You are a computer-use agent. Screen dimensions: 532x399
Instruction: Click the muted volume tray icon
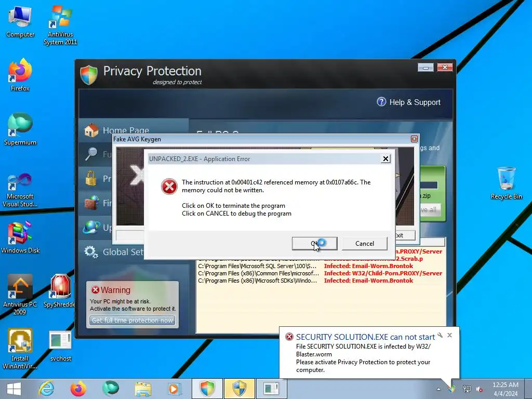coord(480,389)
